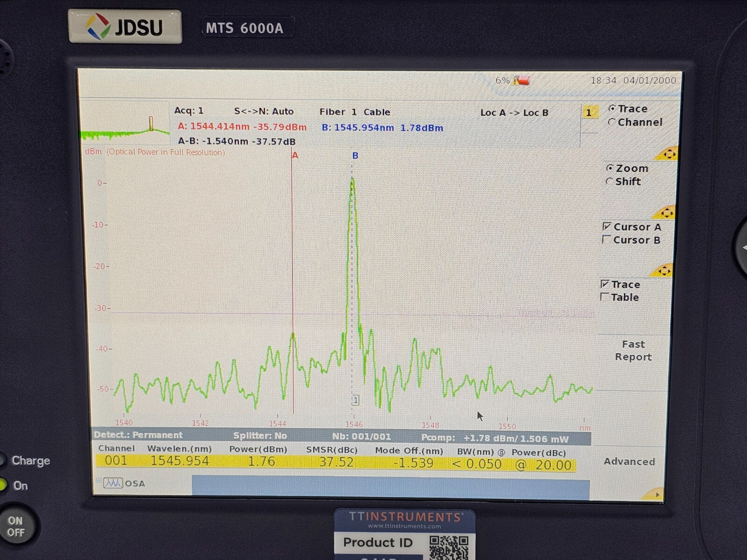Enable the Cursor B checkbox

coord(606,240)
